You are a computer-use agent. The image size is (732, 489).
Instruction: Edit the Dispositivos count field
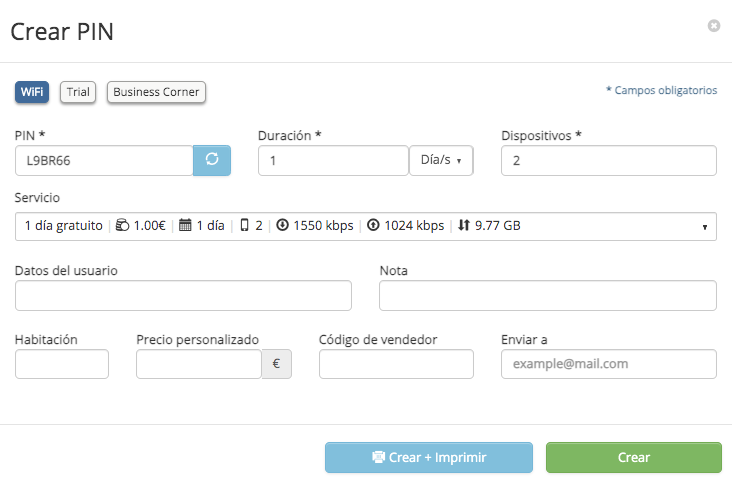click(x=608, y=160)
